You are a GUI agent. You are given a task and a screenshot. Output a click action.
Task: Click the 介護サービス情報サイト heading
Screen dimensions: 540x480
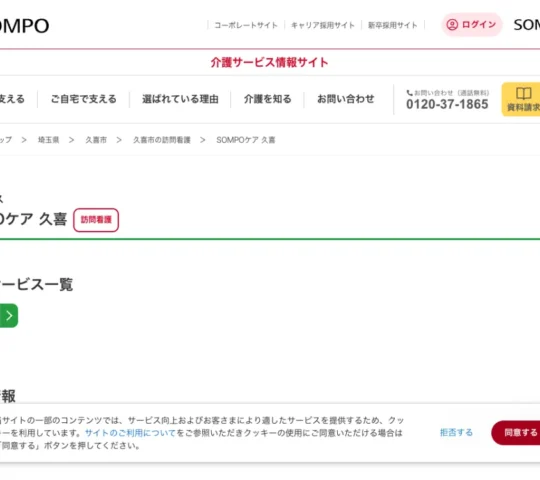tap(269, 62)
